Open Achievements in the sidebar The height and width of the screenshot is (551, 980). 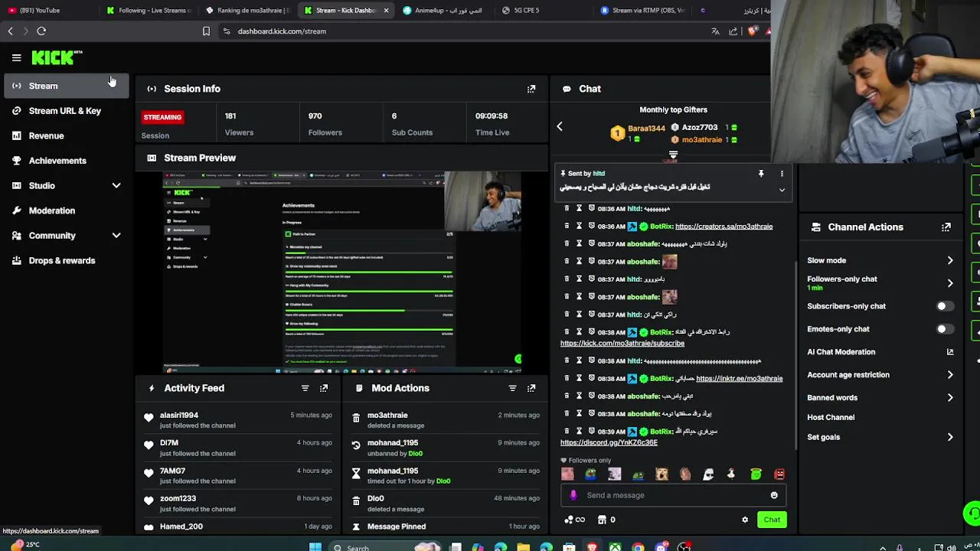click(x=66, y=161)
